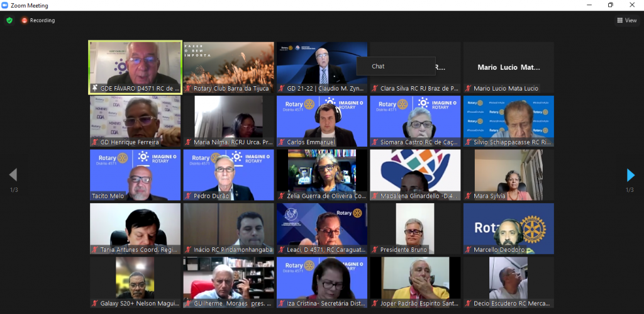Click the red Recording indicator icon
The width and height of the screenshot is (644, 314).
(x=25, y=20)
